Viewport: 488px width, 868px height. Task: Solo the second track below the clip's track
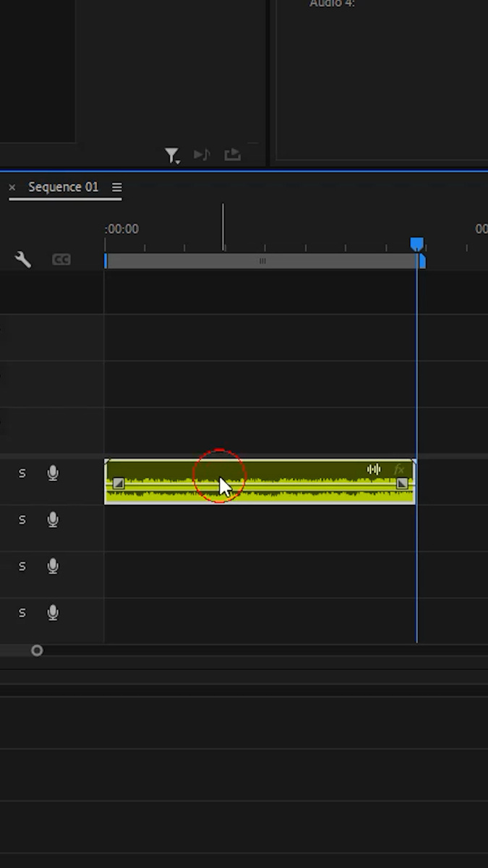(x=22, y=566)
